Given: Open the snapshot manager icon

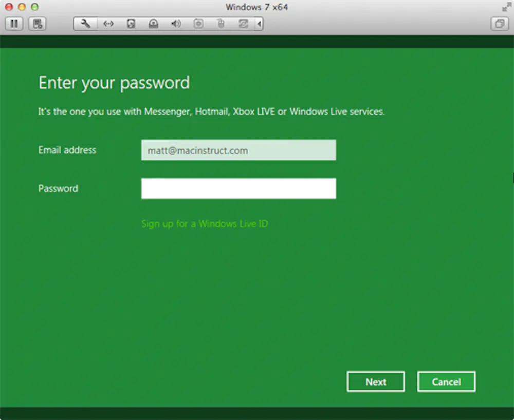Looking at the screenshot, I should [37, 24].
